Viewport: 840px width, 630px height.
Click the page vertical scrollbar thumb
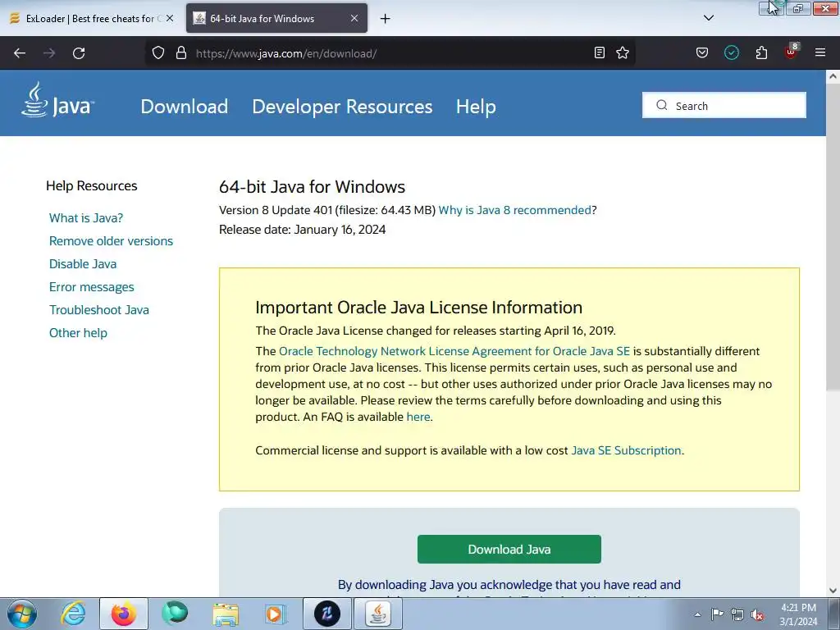(x=833, y=235)
